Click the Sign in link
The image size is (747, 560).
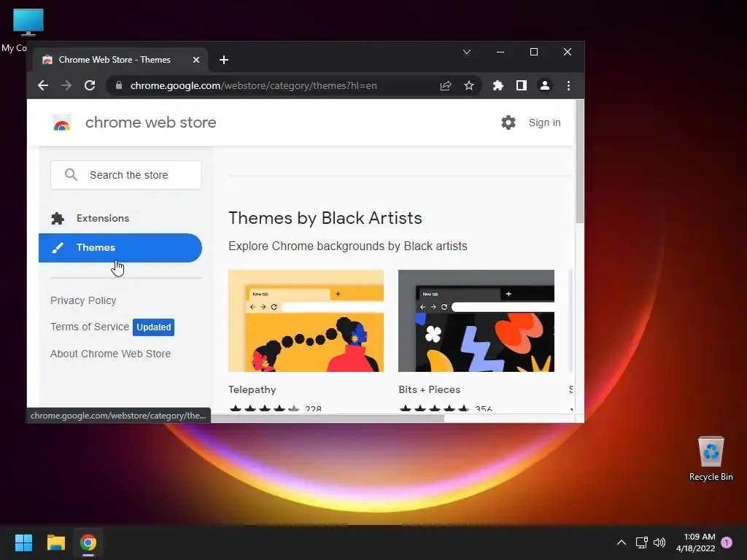544,122
